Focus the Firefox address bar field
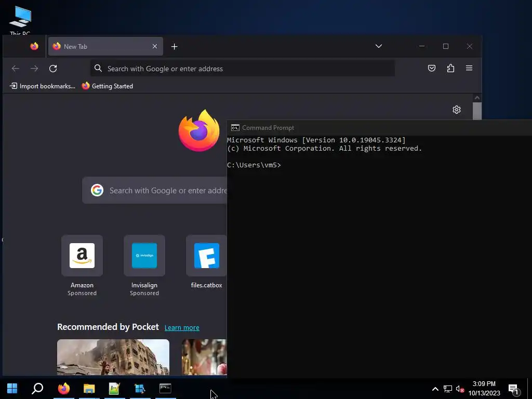Screen dimensions: 532x399 click(x=243, y=69)
